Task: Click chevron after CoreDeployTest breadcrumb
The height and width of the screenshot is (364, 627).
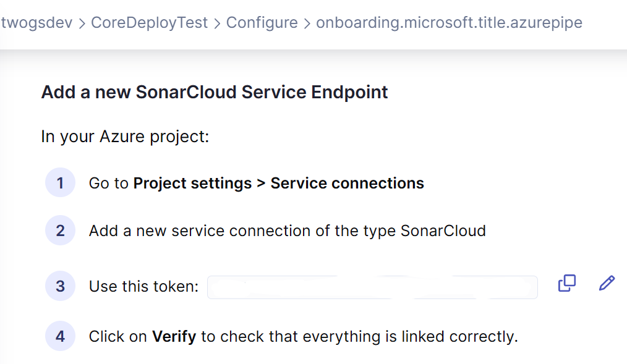Action: click(217, 23)
